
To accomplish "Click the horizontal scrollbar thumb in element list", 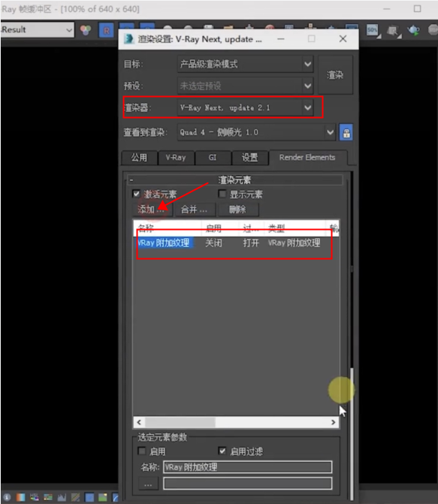I will click(x=180, y=422).
